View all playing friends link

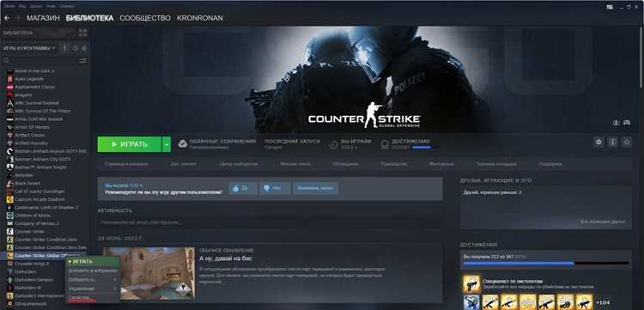(603, 222)
